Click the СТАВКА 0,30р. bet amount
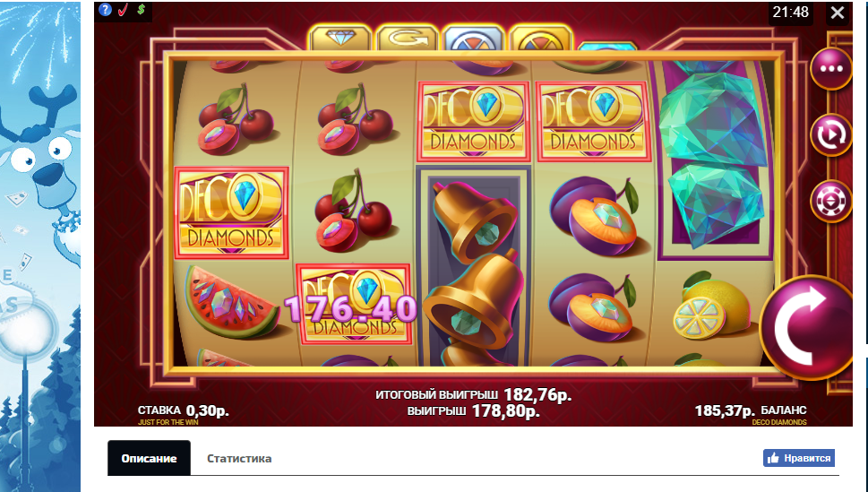Screen dimensions: 868x492 pyautogui.click(x=184, y=410)
